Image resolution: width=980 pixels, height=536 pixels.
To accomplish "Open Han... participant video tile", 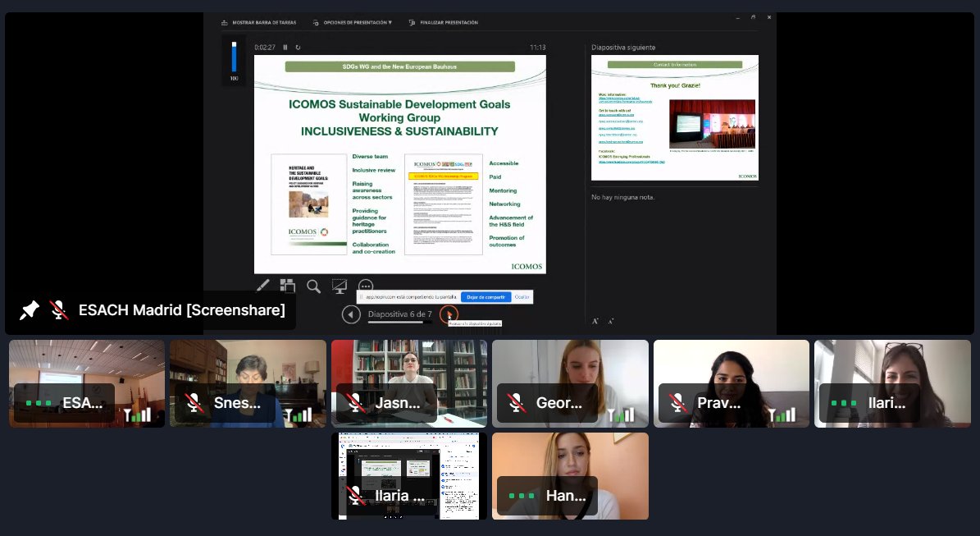I will coord(570,476).
